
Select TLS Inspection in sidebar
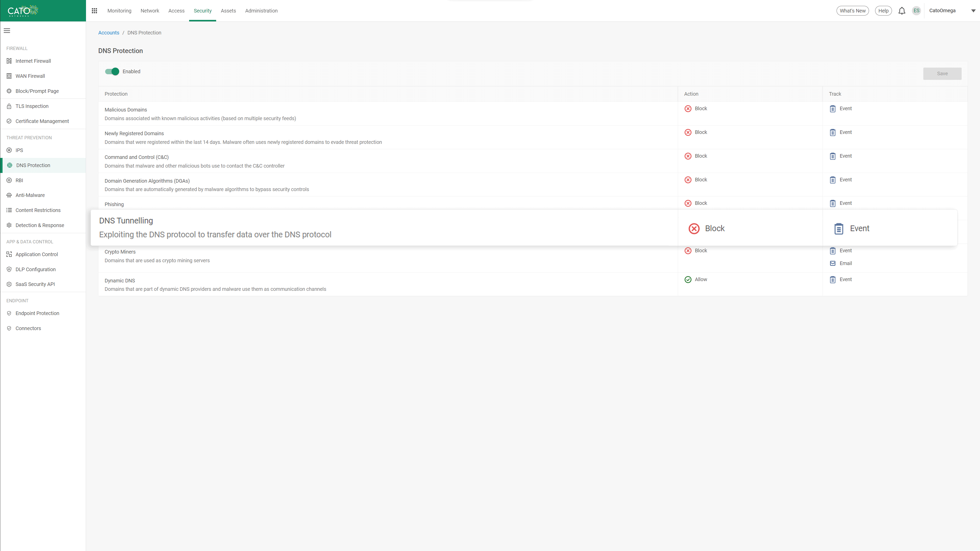pyautogui.click(x=32, y=106)
